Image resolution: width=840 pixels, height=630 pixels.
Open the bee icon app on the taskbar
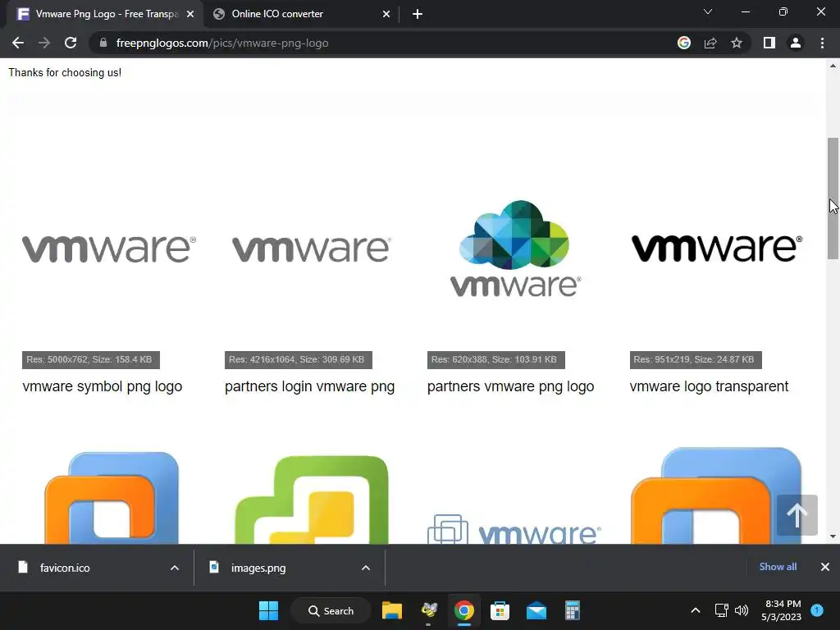point(428,610)
